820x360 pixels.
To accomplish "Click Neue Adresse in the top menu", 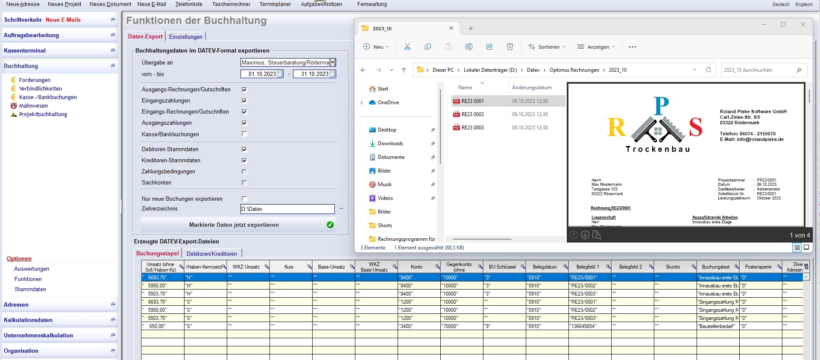I will coord(22,4).
